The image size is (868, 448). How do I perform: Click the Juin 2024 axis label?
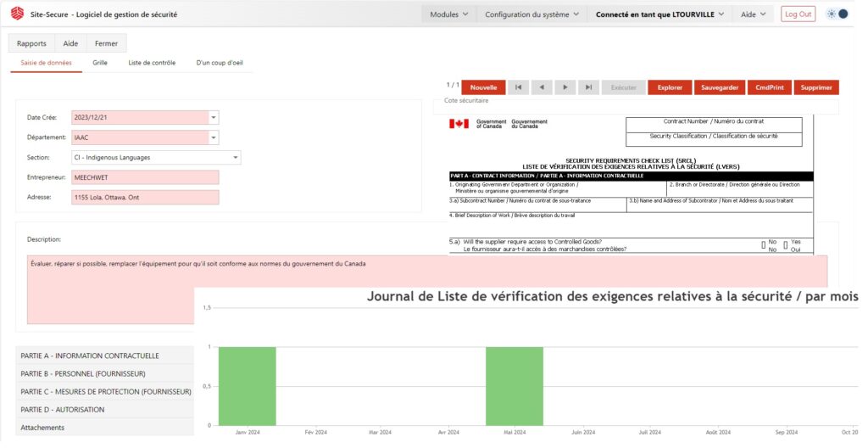click(583, 433)
